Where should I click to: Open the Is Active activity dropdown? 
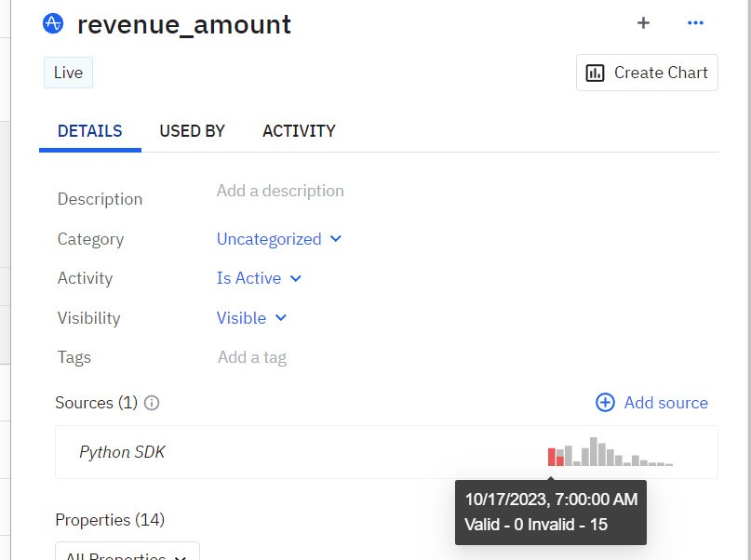[259, 278]
